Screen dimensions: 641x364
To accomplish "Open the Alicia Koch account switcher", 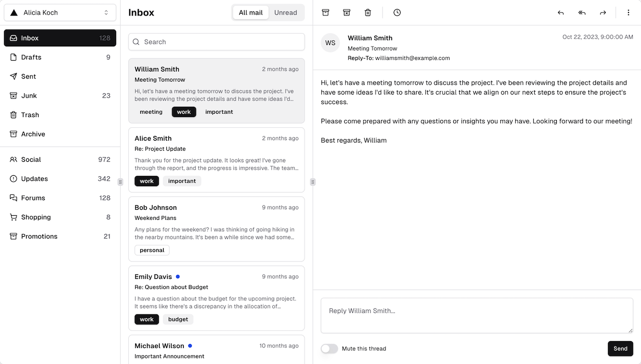I will (60, 12).
